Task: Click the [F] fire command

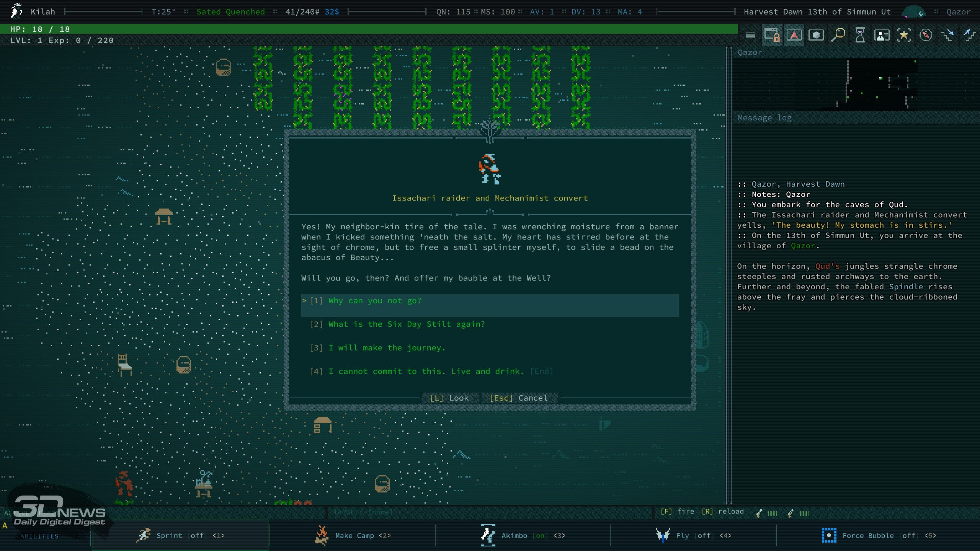Action: [x=677, y=512]
